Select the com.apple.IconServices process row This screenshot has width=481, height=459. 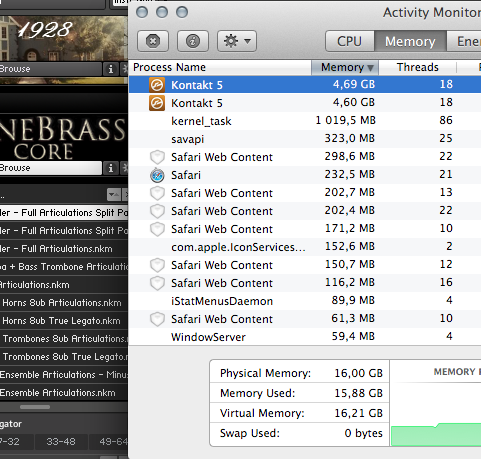coord(305,247)
